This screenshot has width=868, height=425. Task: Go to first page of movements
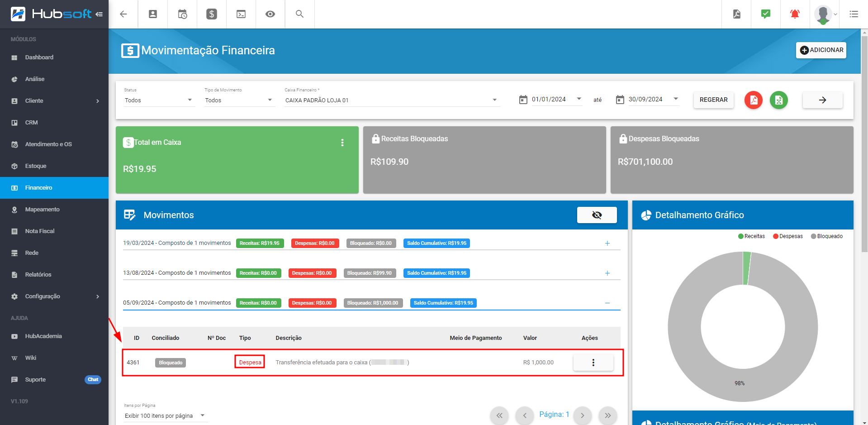(x=499, y=415)
